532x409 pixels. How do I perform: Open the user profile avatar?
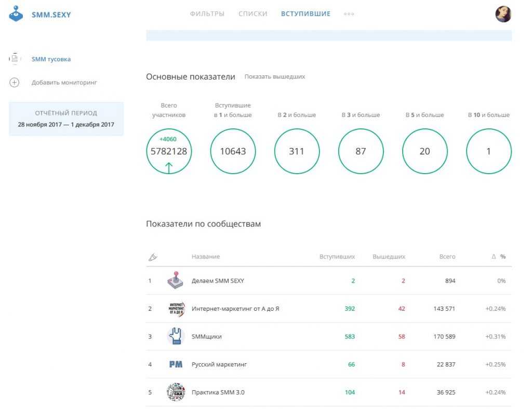click(503, 14)
